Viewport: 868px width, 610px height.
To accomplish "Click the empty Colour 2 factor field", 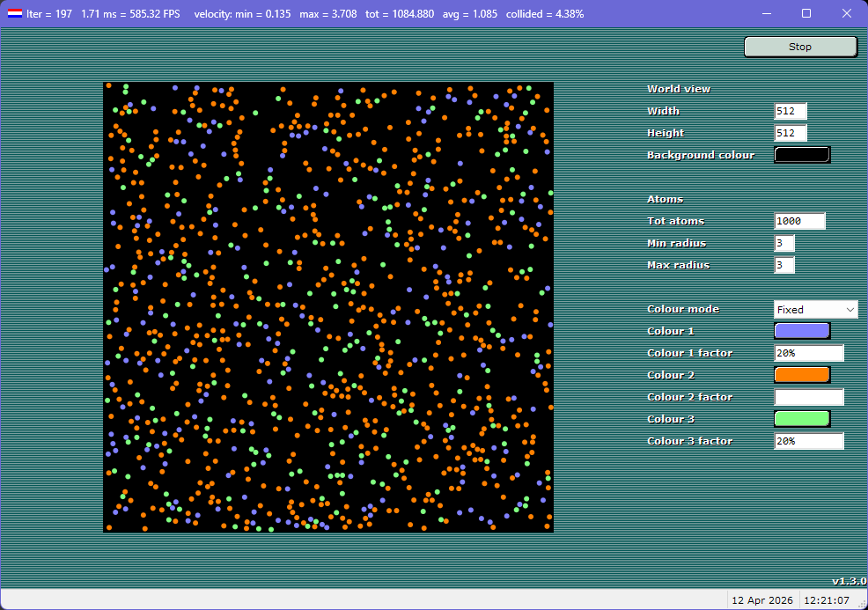I will click(x=808, y=398).
